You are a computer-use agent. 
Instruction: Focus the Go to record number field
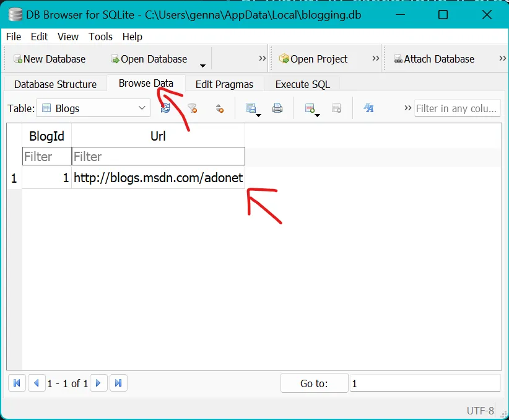pos(425,383)
